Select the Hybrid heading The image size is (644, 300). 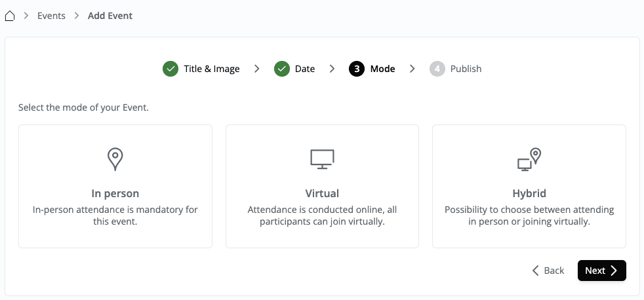coord(529,194)
